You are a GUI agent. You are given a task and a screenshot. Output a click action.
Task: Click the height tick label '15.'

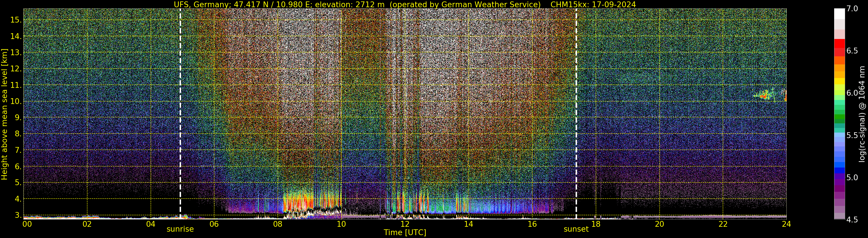click(16, 20)
